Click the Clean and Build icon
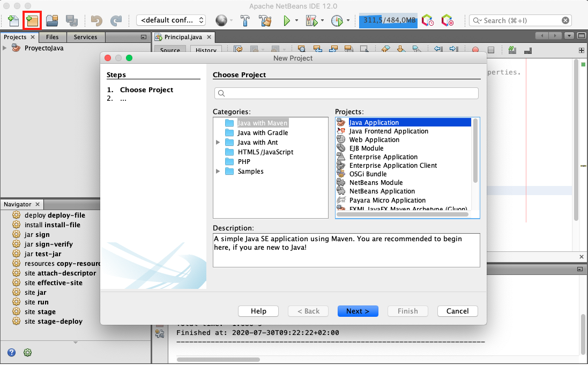The width and height of the screenshot is (588, 365). tap(265, 20)
